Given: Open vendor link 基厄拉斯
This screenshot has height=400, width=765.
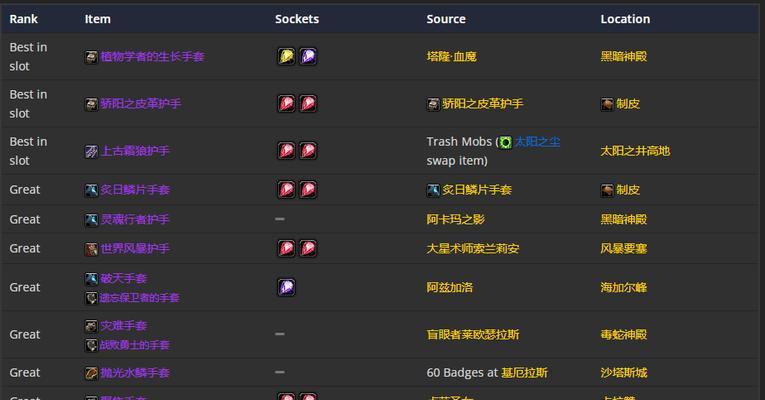Looking at the screenshot, I should (524, 373).
